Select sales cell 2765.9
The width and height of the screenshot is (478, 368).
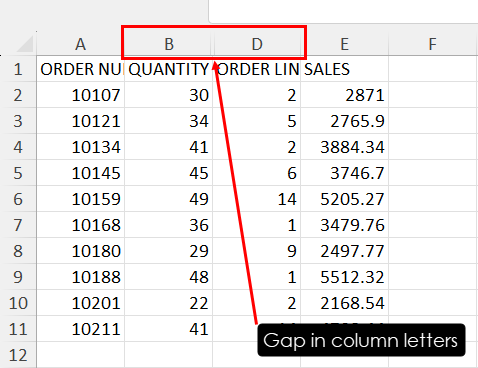(344, 121)
